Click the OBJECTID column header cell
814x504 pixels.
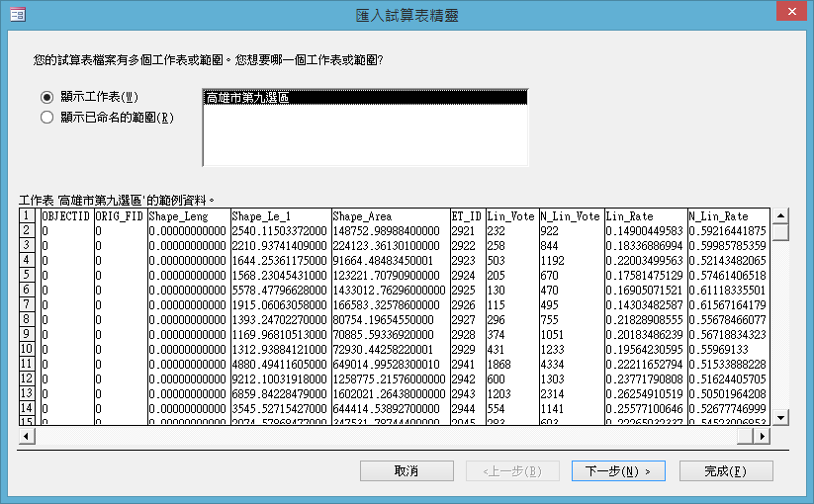(x=65, y=215)
